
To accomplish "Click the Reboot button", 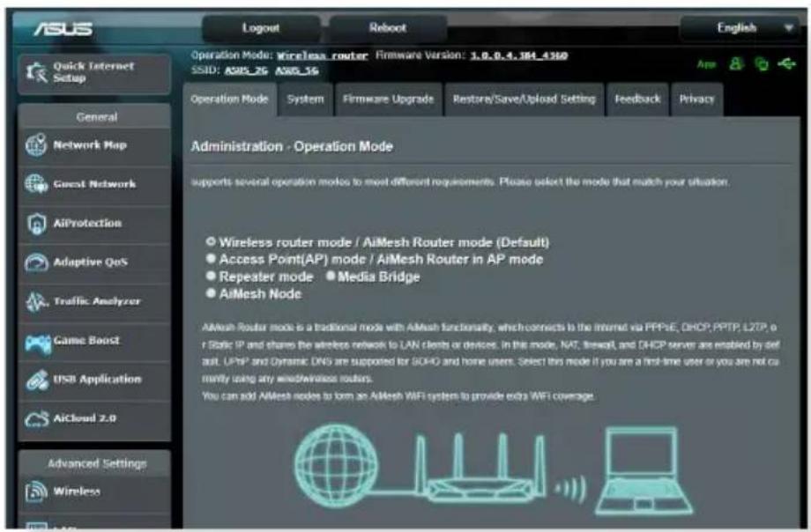I will click(388, 28).
